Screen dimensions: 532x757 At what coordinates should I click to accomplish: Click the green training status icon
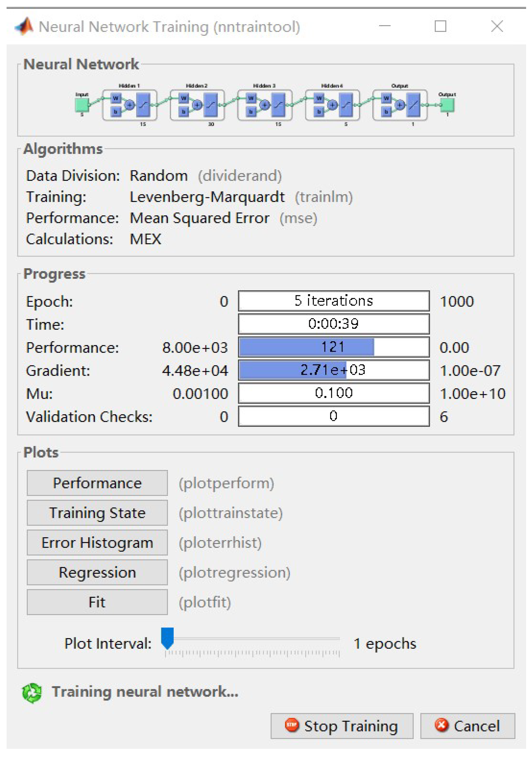click(x=32, y=693)
